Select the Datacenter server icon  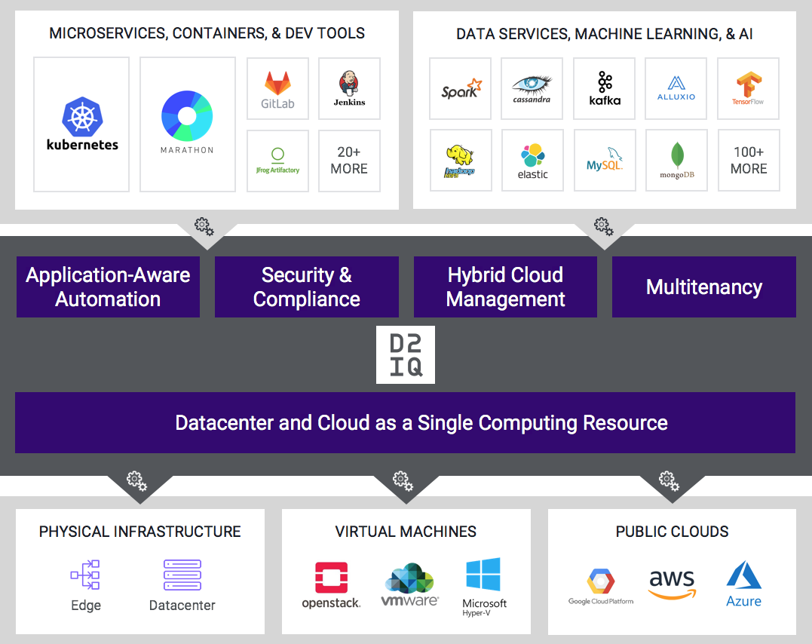click(182, 575)
